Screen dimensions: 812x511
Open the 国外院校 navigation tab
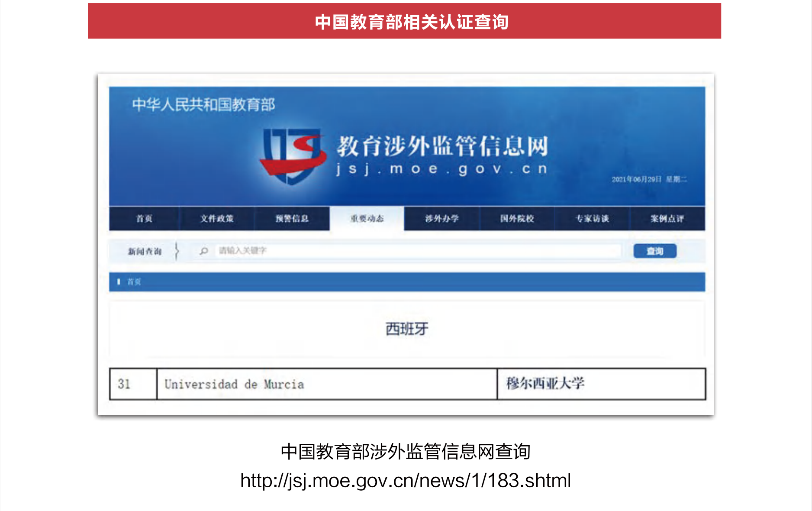pos(517,219)
